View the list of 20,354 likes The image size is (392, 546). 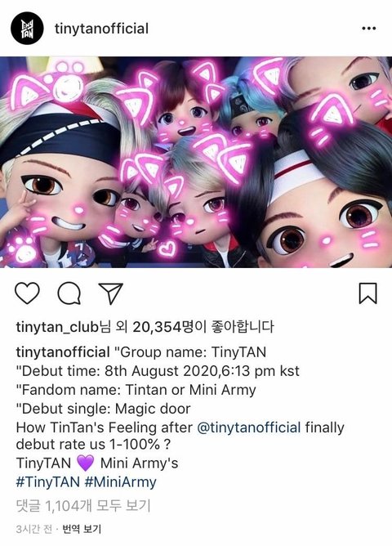point(157,327)
